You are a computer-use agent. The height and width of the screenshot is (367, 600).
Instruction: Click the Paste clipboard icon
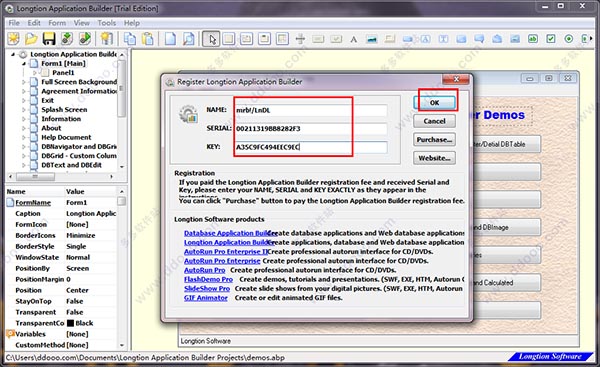pyautogui.click(x=148, y=39)
